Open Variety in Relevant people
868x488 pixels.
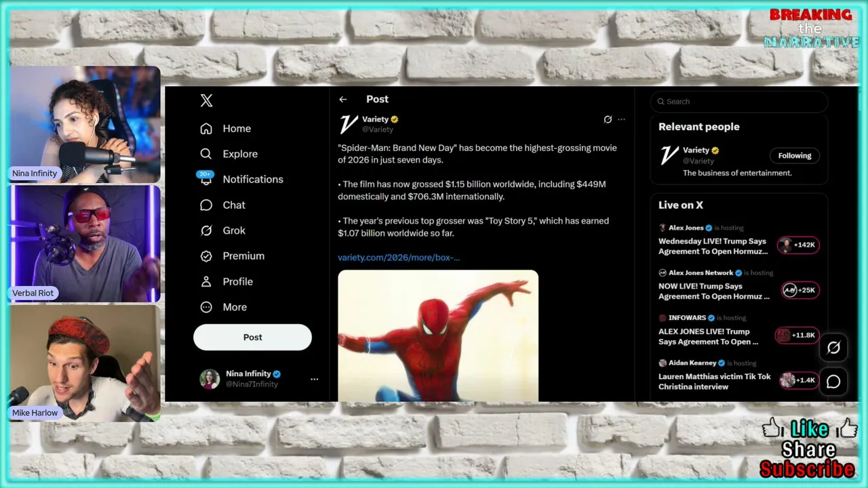pos(696,150)
